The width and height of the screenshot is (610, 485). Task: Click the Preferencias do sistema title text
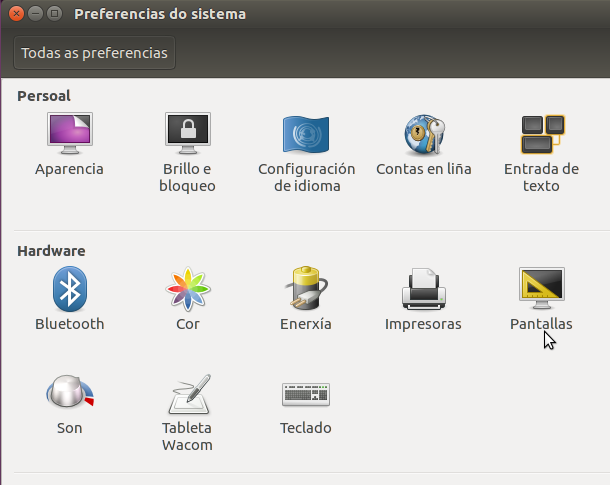point(160,14)
